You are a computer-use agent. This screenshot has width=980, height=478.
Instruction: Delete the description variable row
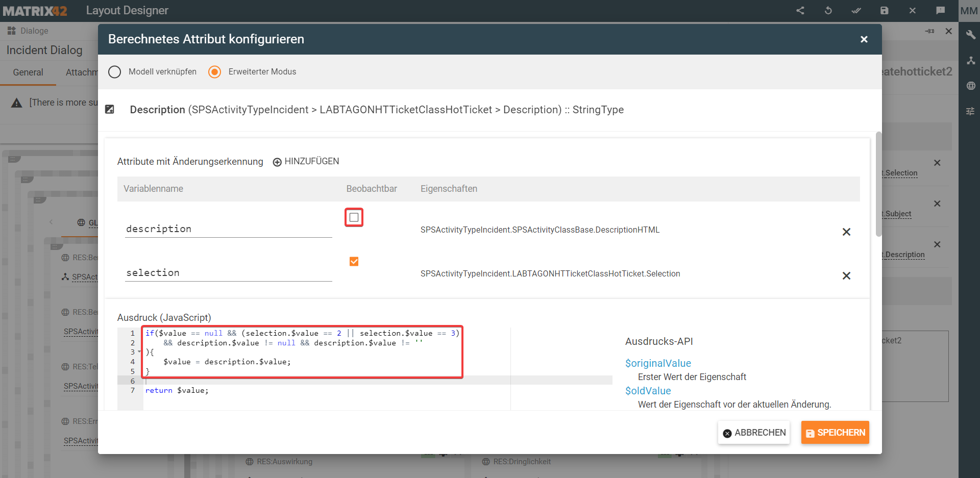(x=846, y=232)
